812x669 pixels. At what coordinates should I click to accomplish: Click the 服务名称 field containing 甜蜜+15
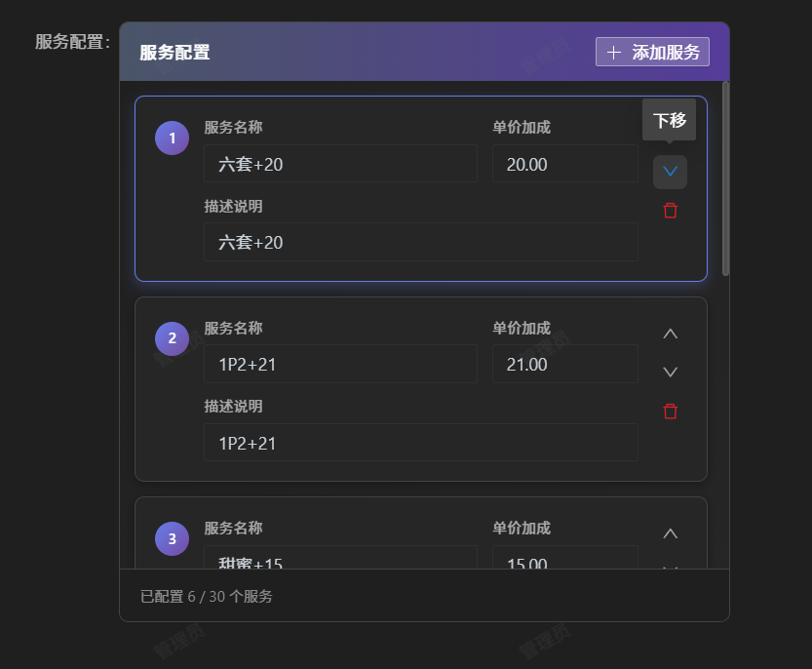(x=340, y=559)
